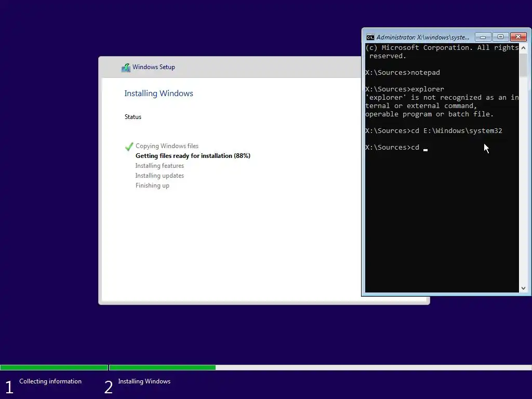Click the Installing features status line

[x=159, y=166]
